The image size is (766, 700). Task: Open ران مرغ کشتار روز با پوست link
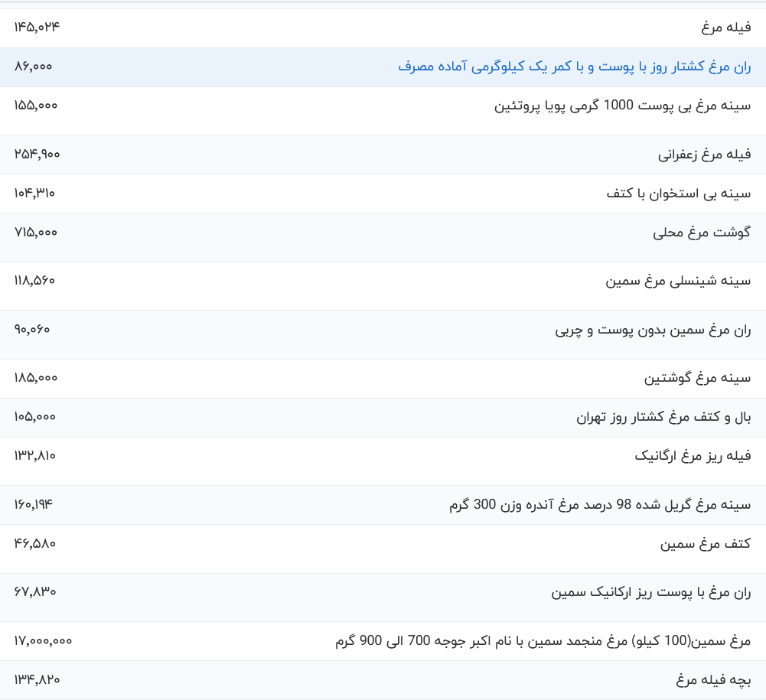pos(575,67)
